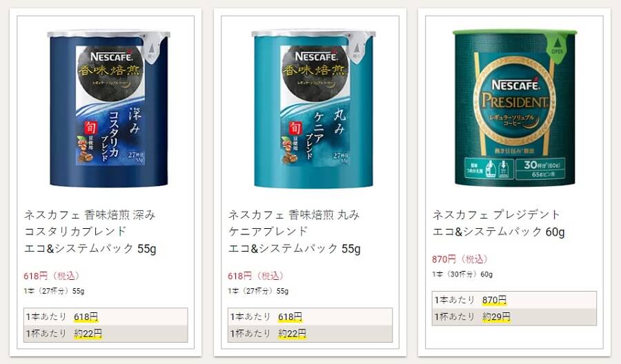621x364 pixels.
Task: Click the red 旬 seal on Kenya pack
Action: (x=295, y=128)
